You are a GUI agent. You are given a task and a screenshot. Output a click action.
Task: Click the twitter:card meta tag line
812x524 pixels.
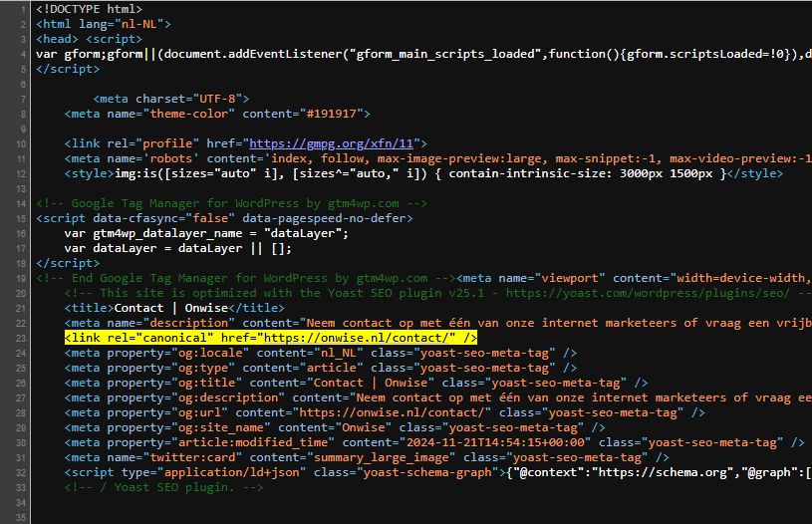[367, 457]
